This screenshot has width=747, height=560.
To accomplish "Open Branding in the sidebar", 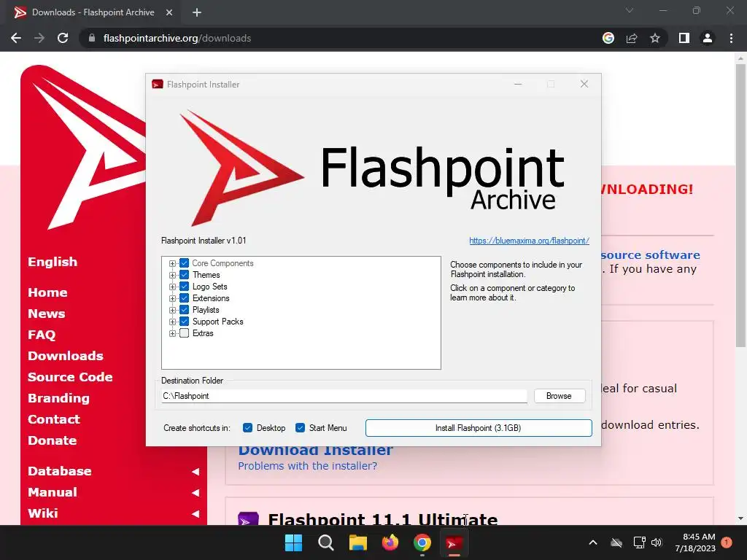I will click(58, 398).
